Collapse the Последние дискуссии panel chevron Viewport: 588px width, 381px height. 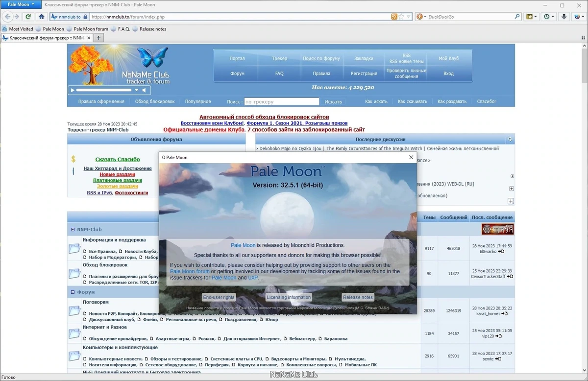click(x=510, y=139)
